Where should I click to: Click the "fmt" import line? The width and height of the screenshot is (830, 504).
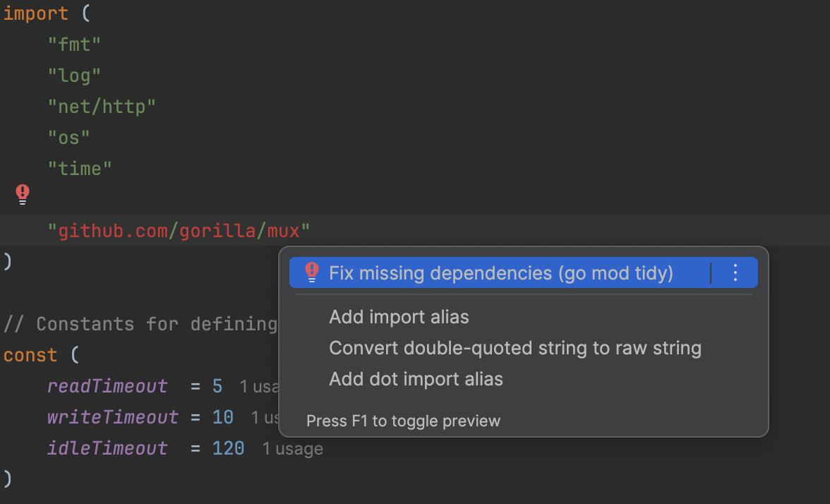click(74, 44)
